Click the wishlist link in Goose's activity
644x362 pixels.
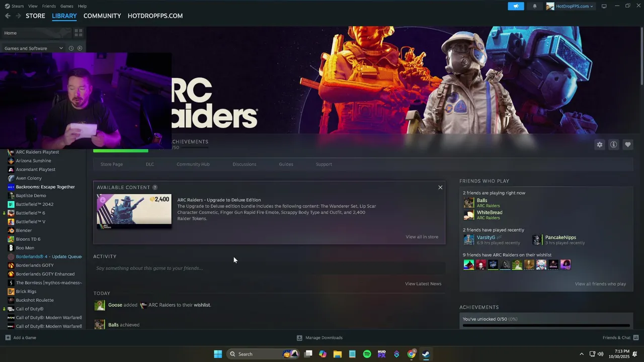pyautogui.click(x=202, y=305)
